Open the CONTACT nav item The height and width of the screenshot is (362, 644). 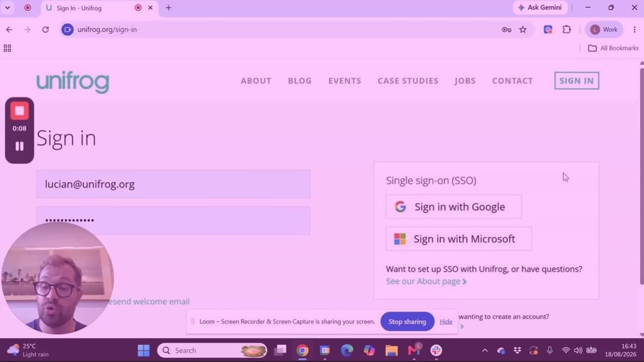[x=512, y=81]
